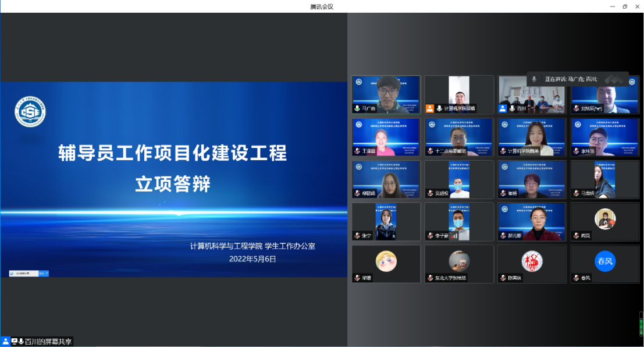This screenshot has height=347, width=644.
Task: Click the small blue button on the slide
Action: click(44, 273)
